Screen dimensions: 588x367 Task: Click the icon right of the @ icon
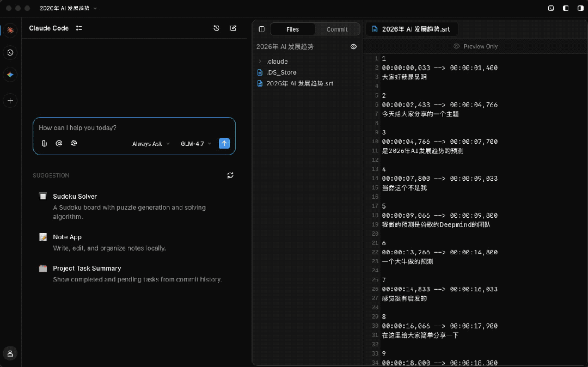(73, 143)
